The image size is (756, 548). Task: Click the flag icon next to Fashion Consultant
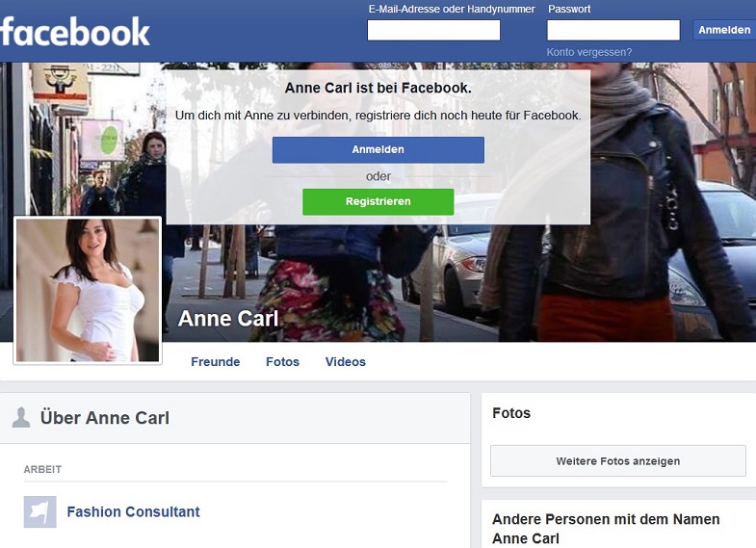click(40, 511)
